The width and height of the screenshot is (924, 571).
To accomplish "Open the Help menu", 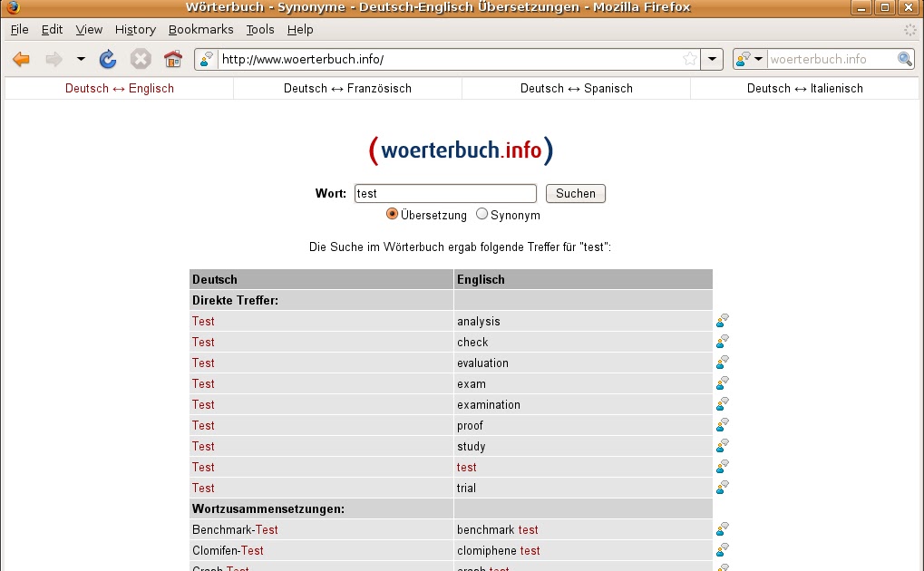I will pyautogui.click(x=300, y=30).
